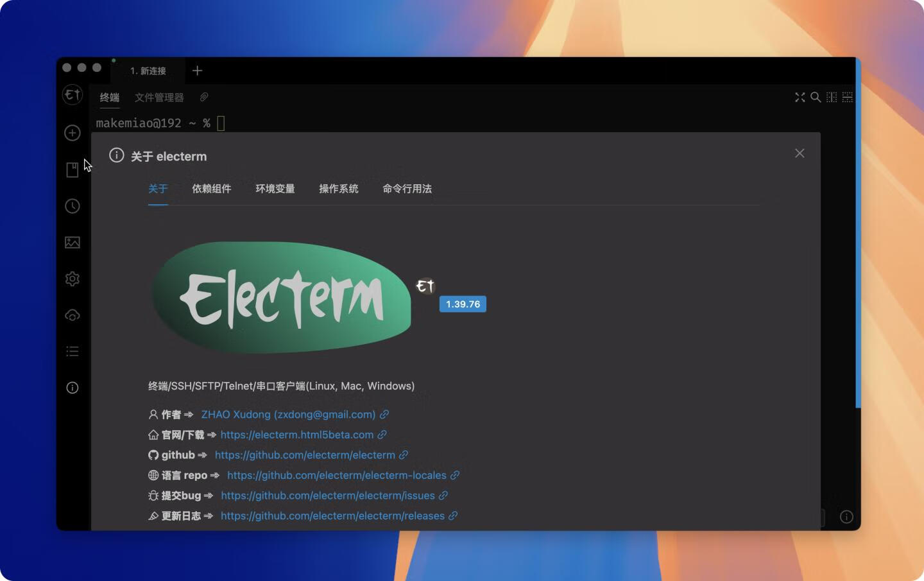Click the paperclip icon next to 文件管理器
Viewport: 924px width, 581px height.
point(204,97)
